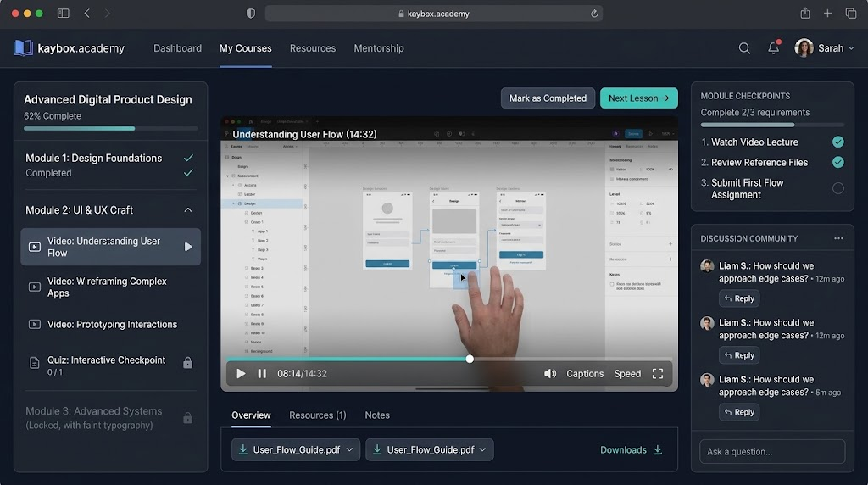
Task: Click the Ask a question input
Action: [772, 451]
